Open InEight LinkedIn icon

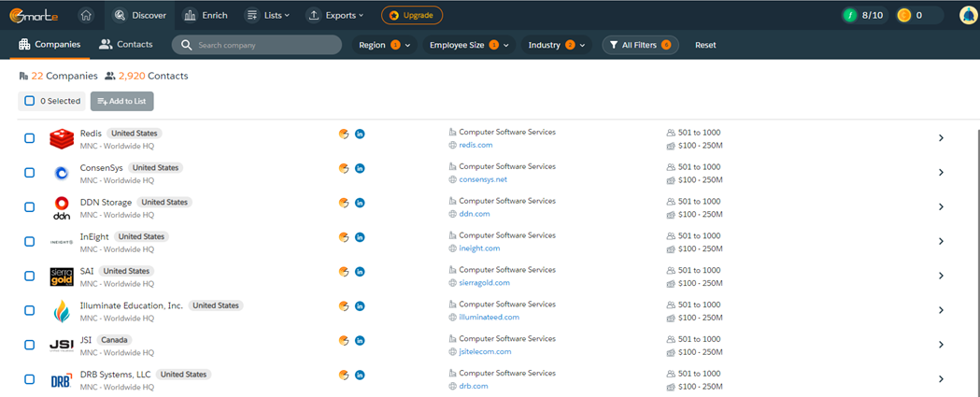coord(360,237)
